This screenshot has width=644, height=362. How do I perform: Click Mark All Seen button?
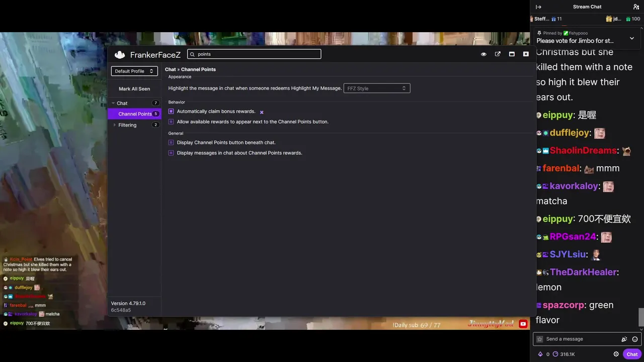click(134, 89)
